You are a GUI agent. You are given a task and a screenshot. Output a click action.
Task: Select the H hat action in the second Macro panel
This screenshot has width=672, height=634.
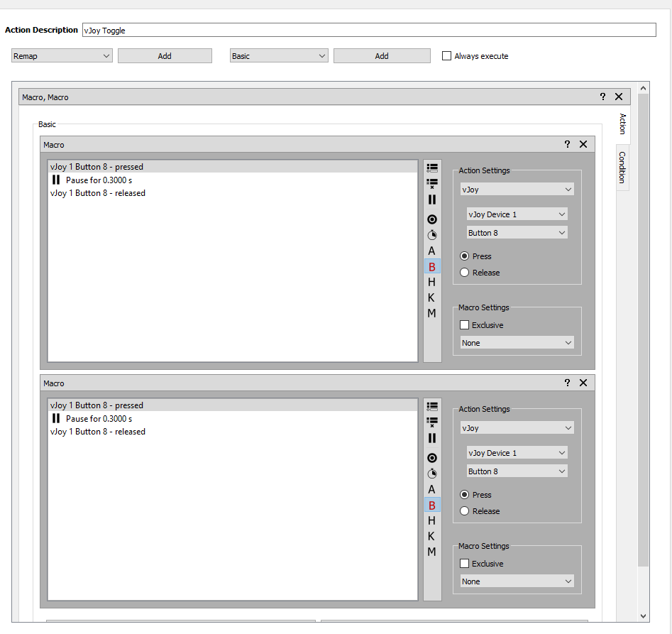(x=431, y=520)
